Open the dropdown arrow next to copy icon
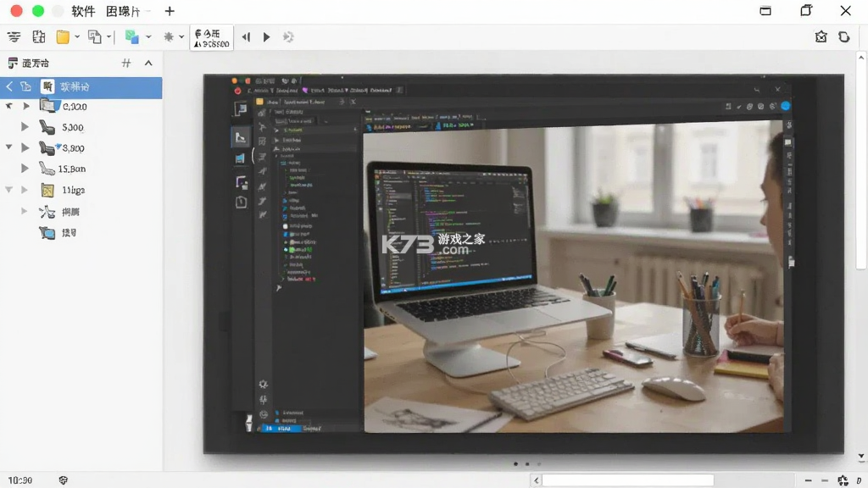The width and height of the screenshot is (868, 488). click(108, 37)
